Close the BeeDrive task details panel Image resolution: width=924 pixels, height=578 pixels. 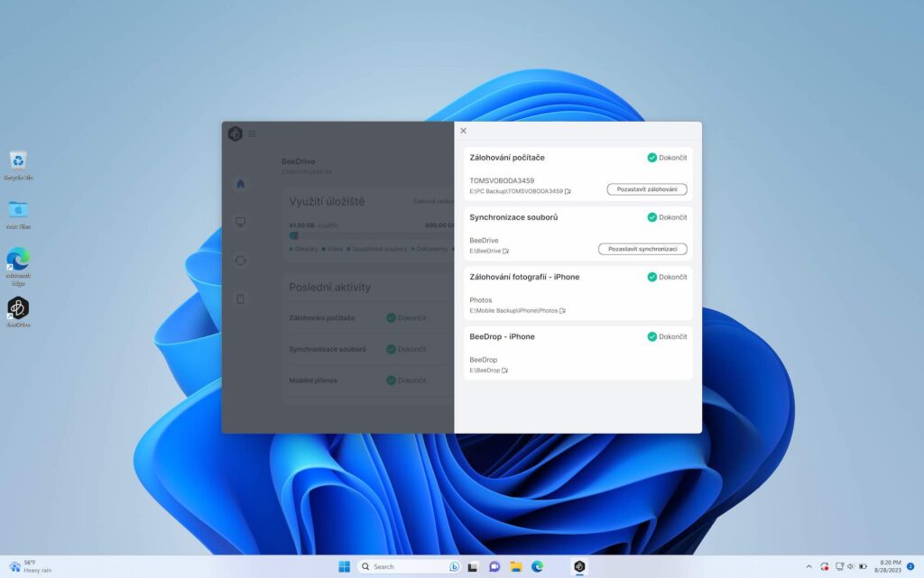pyautogui.click(x=463, y=131)
